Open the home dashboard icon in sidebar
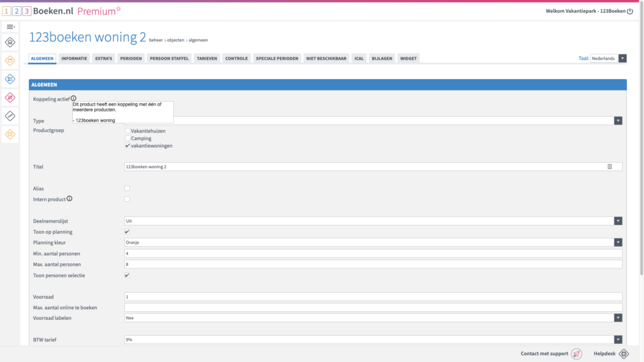Image resolution: width=644 pixels, height=362 pixels. 10,42
